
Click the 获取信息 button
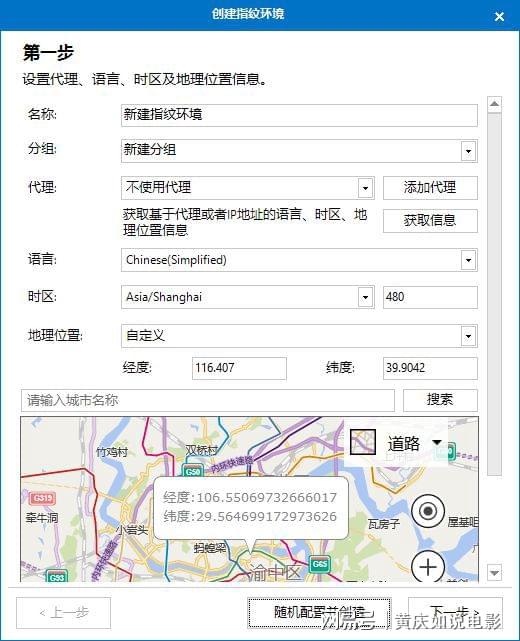pyautogui.click(x=430, y=221)
